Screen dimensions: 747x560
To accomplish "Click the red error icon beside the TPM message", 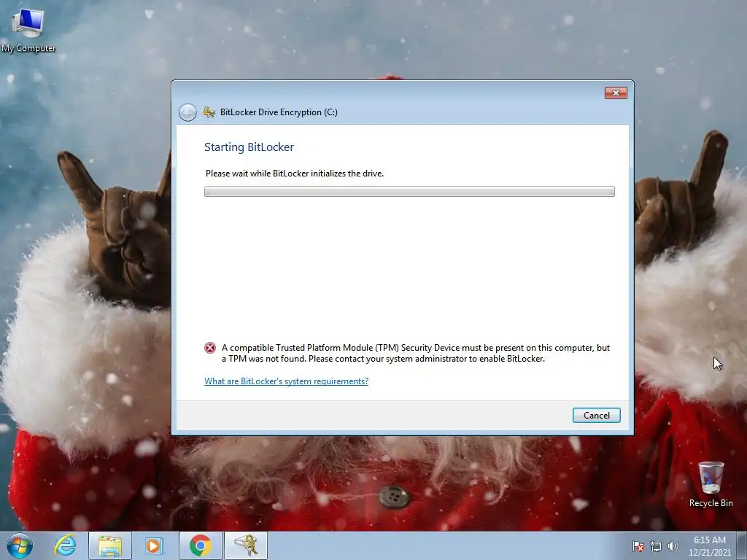I will [210, 348].
